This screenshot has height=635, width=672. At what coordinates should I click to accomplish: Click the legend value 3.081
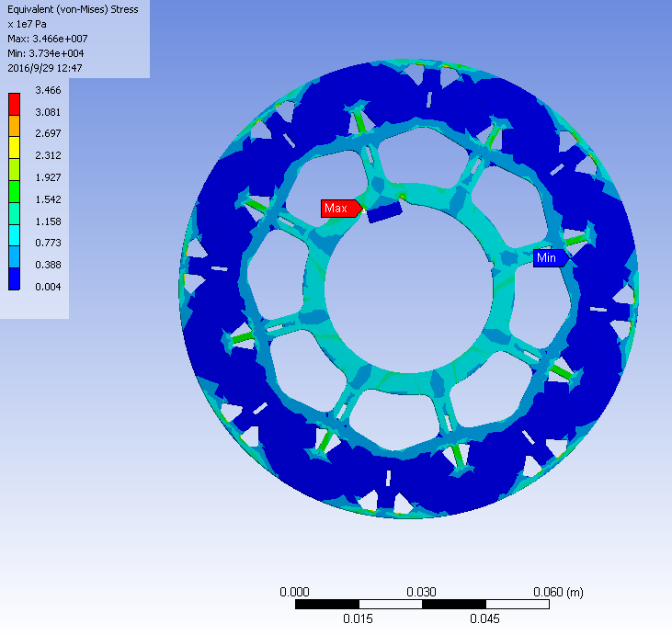pyautogui.click(x=48, y=112)
